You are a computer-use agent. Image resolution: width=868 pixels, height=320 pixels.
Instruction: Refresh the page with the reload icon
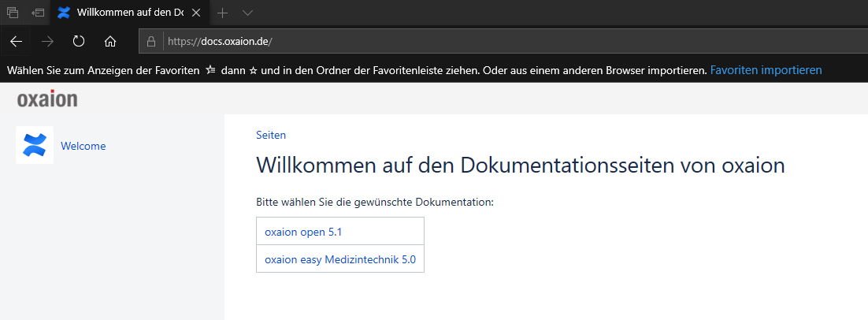click(x=79, y=41)
